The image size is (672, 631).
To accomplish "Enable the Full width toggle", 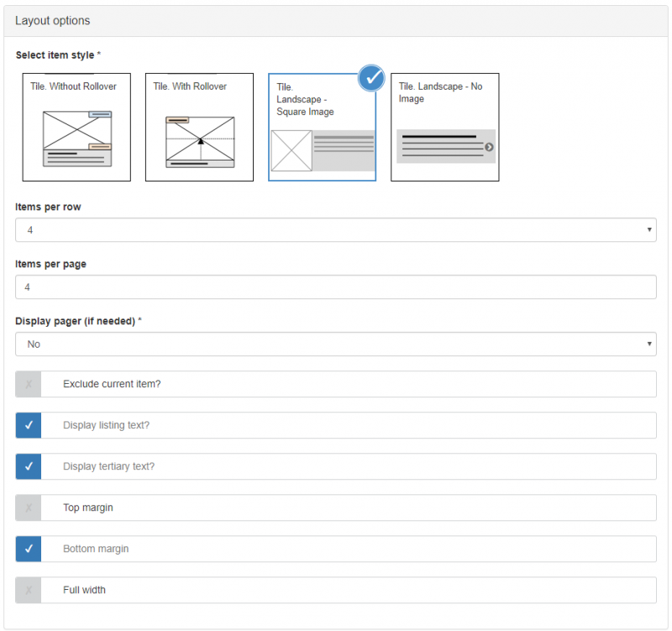I will [x=29, y=590].
